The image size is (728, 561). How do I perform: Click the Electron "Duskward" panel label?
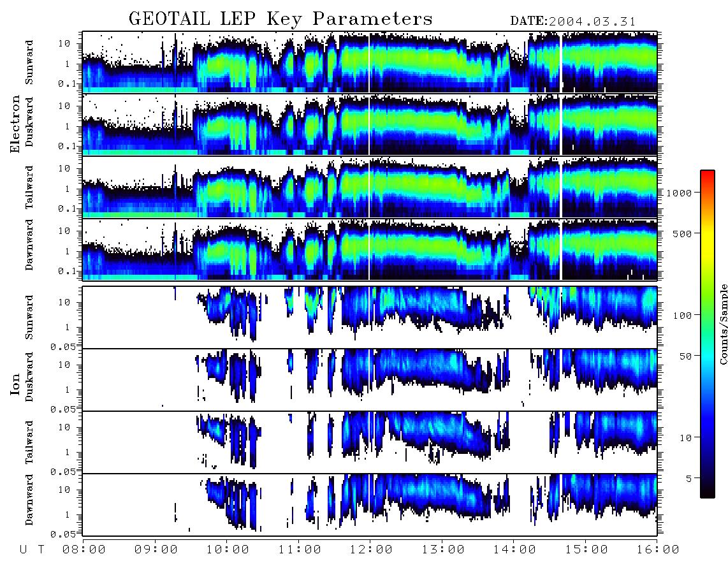pyautogui.click(x=29, y=122)
